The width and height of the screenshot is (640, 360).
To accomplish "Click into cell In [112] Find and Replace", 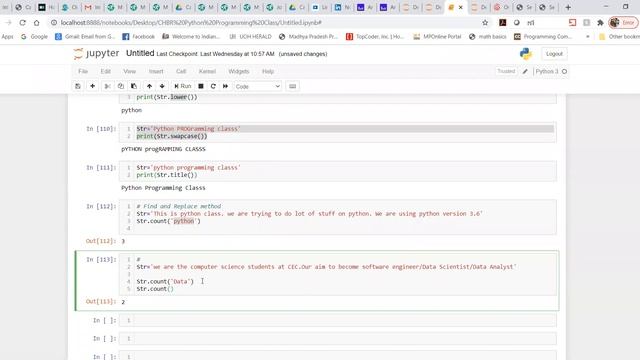I will [337, 217].
